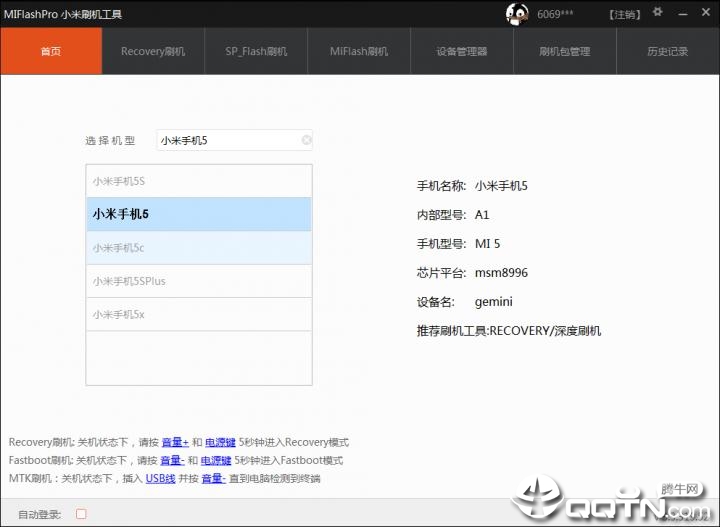Viewport: 720px width, 527px height.
Task: Click the user avatar picture
Action: 517,14
